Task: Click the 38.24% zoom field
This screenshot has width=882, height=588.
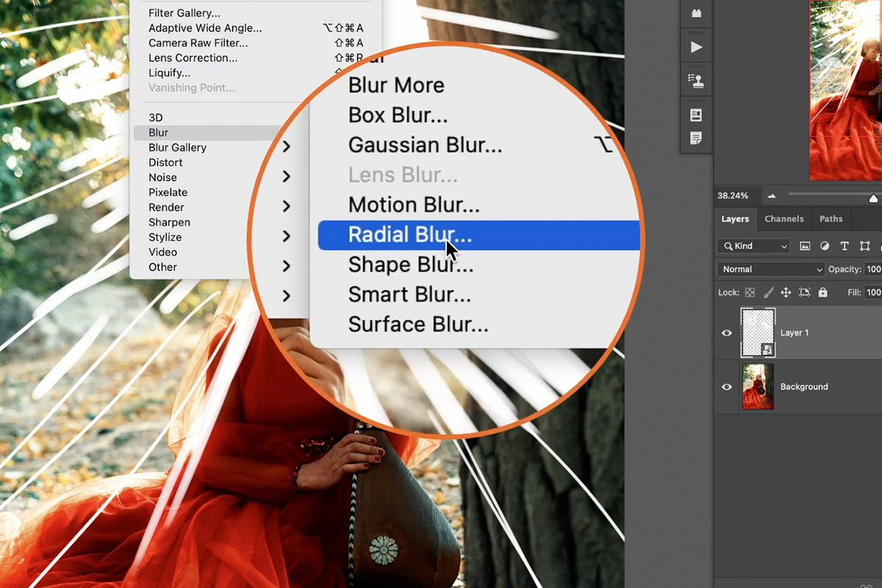Action: (734, 196)
